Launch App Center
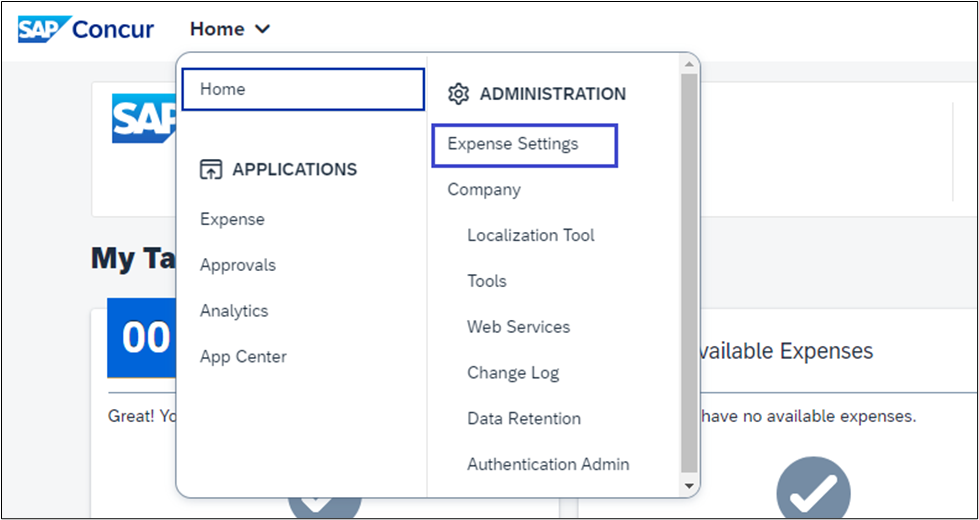 [243, 357]
